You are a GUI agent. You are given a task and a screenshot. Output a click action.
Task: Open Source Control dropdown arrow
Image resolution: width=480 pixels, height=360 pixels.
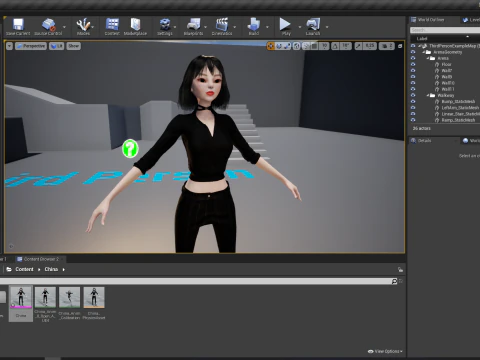coord(64,27)
